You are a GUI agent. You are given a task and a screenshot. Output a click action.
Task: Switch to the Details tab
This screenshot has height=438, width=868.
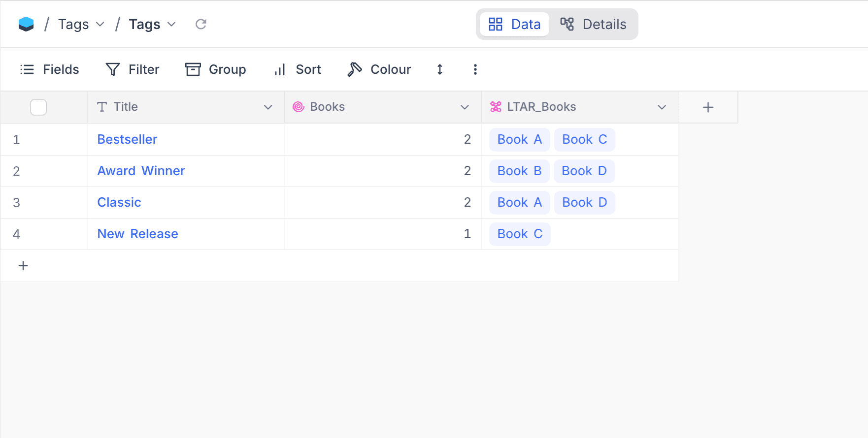pos(594,24)
